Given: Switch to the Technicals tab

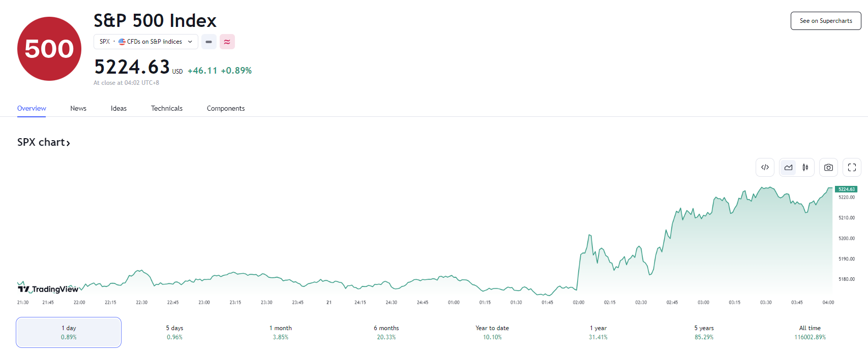Looking at the screenshot, I should tap(167, 108).
